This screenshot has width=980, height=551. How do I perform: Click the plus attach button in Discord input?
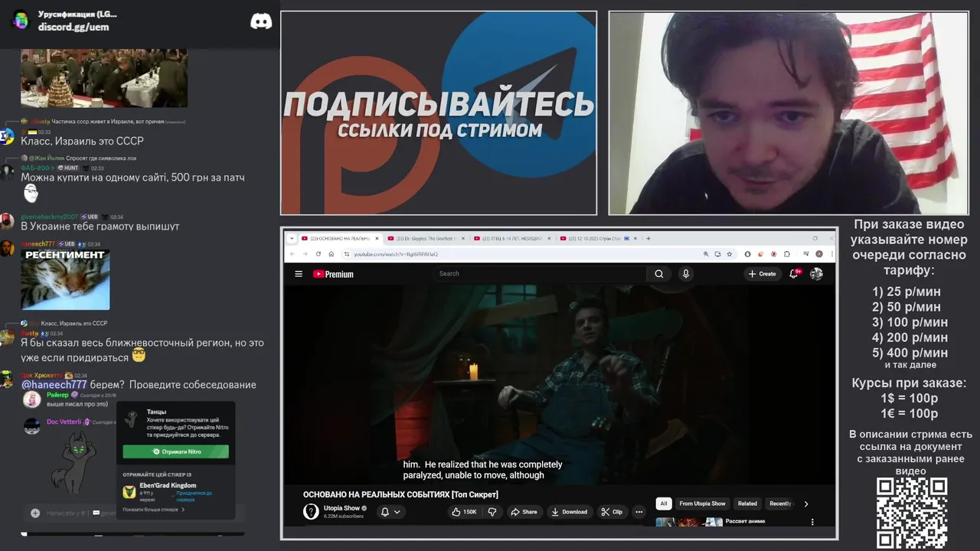[35, 513]
